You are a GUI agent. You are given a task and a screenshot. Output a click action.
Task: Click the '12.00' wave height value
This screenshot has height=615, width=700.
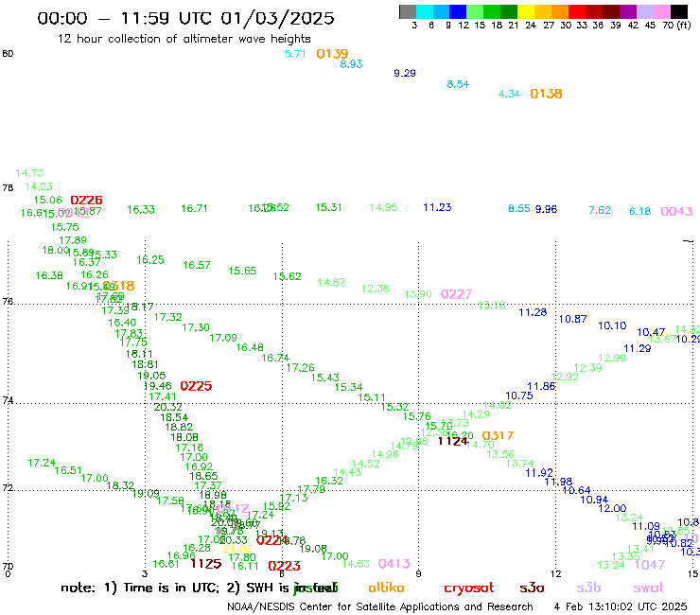[x=612, y=508]
